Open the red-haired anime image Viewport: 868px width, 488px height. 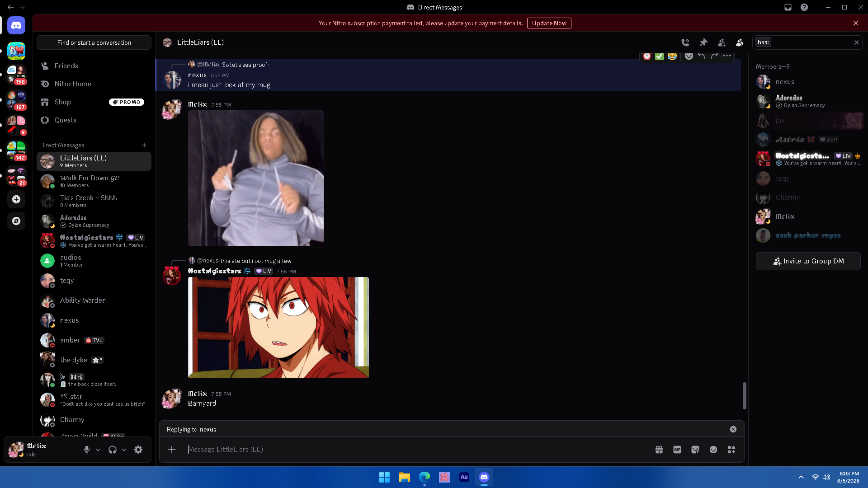[278, 328]
